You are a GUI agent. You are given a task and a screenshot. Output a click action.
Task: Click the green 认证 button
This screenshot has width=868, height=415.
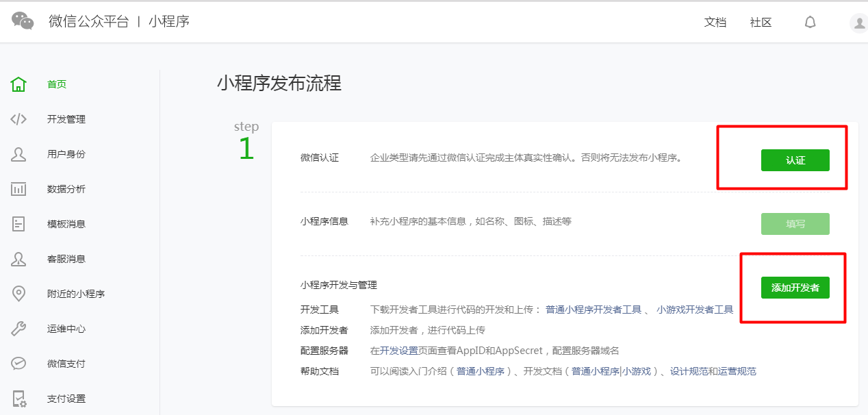[795, 160]
